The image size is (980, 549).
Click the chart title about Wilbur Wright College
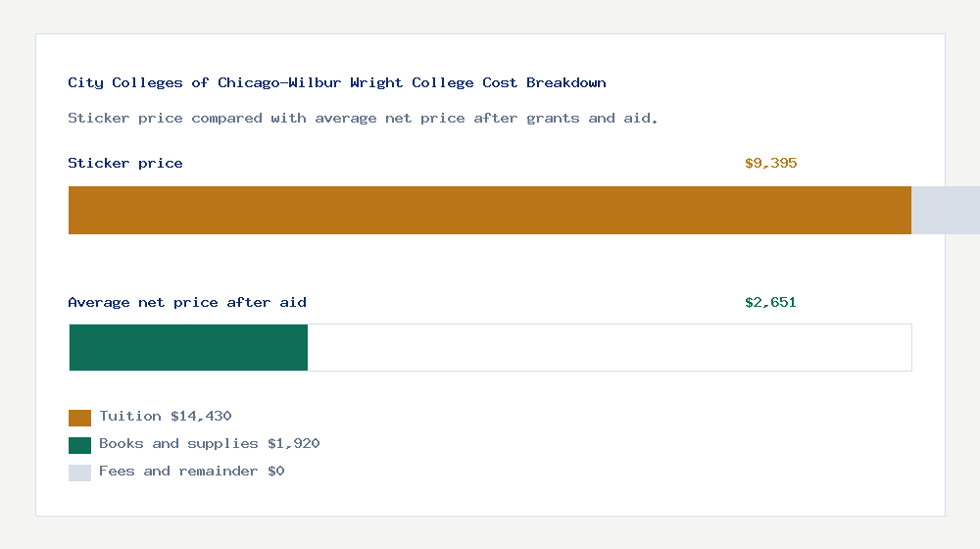point(337,82)
